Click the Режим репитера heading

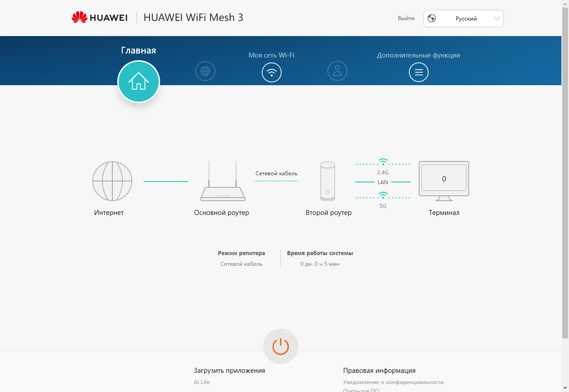pyautogui.click(x=241, y=253)
